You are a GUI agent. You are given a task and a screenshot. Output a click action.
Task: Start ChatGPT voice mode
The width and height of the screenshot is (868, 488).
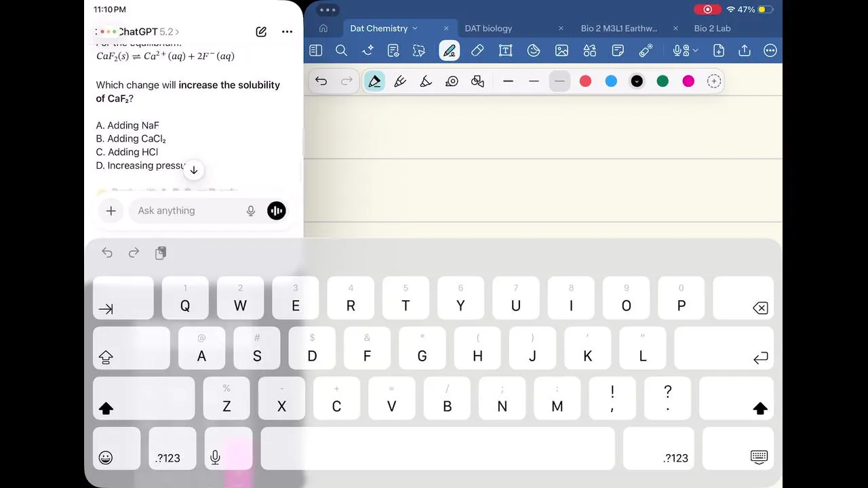tap(276, 211)
